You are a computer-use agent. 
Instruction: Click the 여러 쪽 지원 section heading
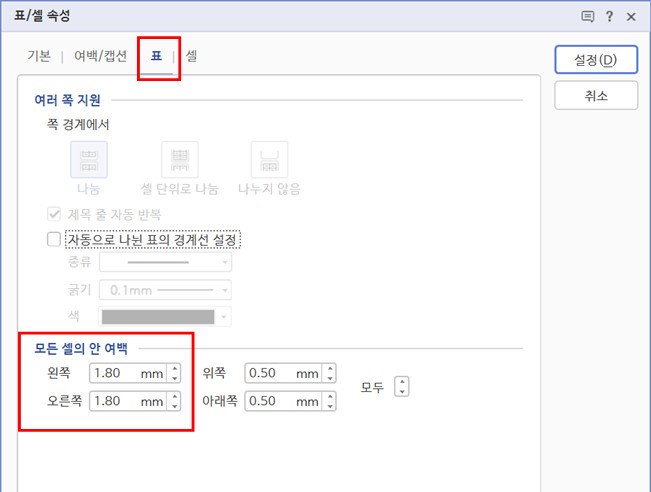67,100
